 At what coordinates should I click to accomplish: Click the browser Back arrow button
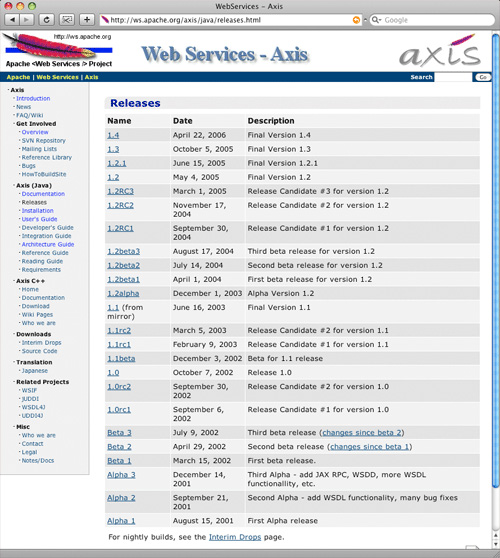coord(11,20)
